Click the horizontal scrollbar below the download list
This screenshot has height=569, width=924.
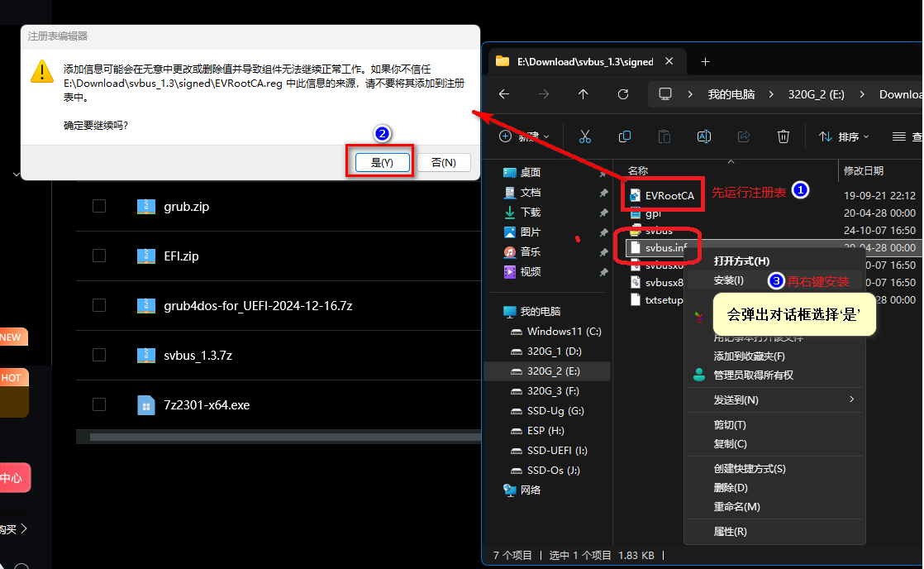285,437
